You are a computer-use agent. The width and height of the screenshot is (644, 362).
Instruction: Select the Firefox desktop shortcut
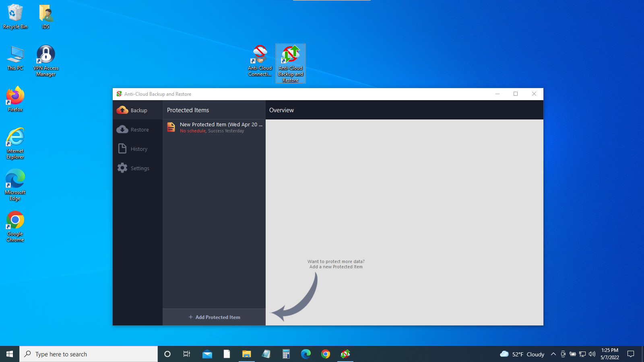point(15,99)
